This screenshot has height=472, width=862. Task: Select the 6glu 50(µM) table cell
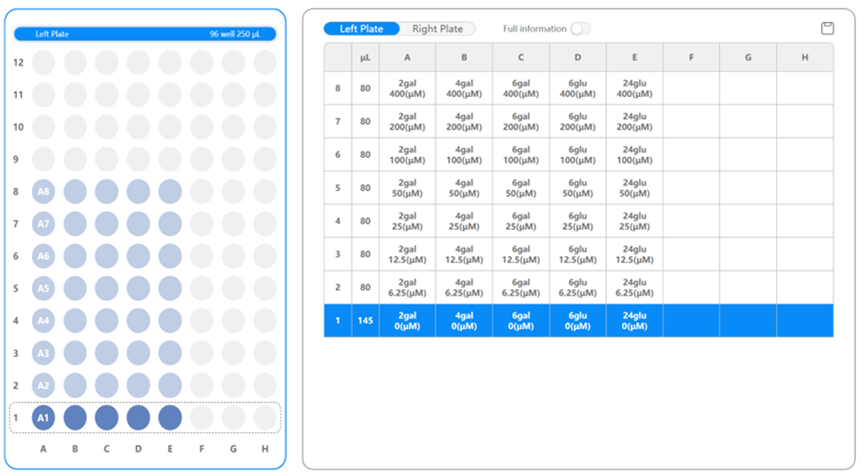577,187
